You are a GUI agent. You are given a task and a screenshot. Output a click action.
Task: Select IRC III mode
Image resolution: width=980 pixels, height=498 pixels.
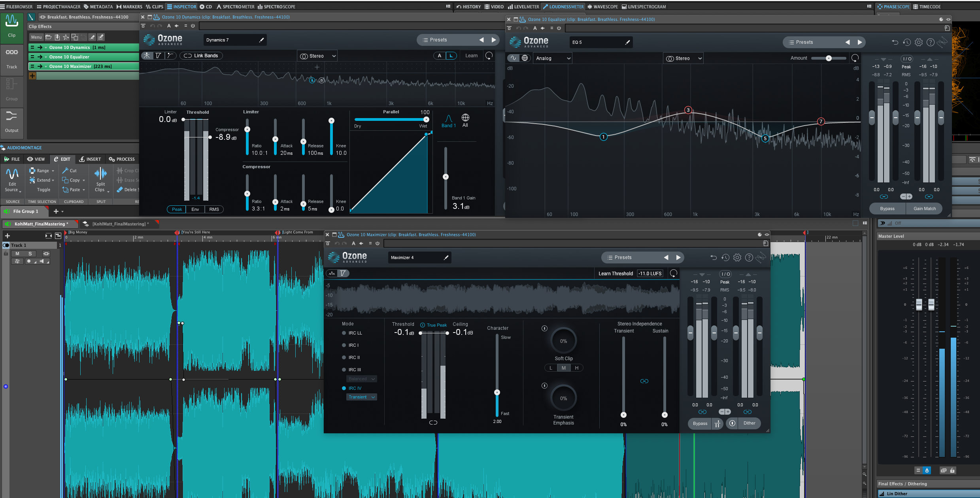351,370
